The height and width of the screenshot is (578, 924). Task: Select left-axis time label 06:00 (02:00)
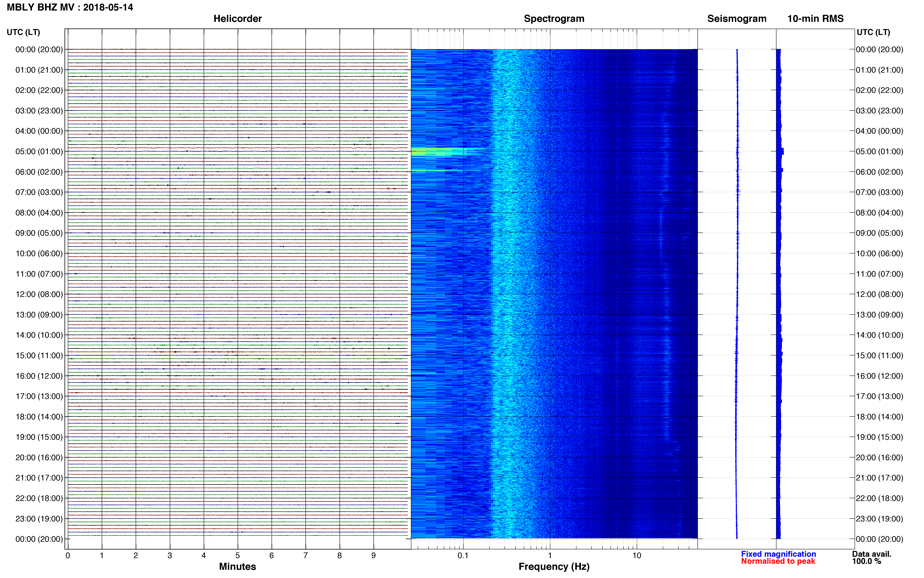pyautogui.click(x=39, y=172)
